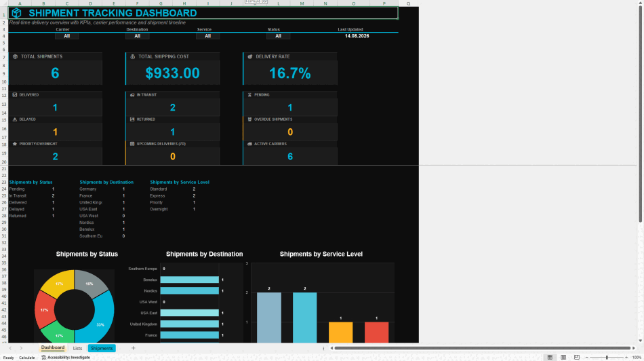
Task: Add a new sheet with plus icon
Action: [x=133, y=348]
